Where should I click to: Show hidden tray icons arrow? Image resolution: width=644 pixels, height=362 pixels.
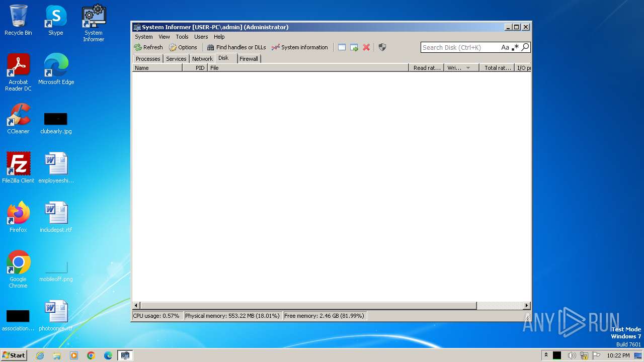(x=546, y=355)
